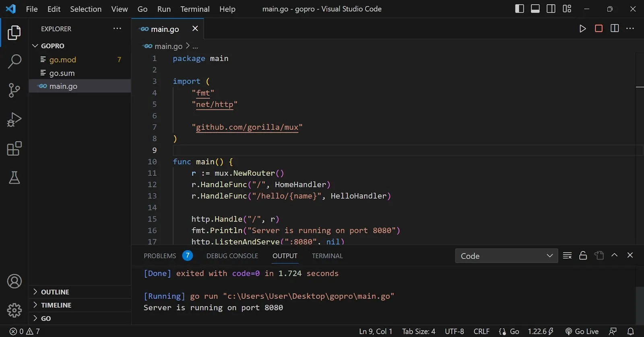Click Go version 1.22.6 in status bar
Image resolution: width=644 pixels, height=337 pixels.
[x=541, y=331]
